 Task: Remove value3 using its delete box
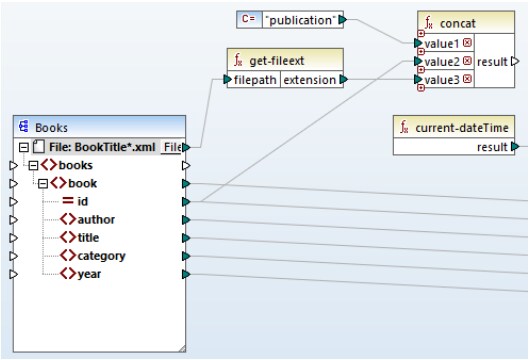tap(467, 79)
